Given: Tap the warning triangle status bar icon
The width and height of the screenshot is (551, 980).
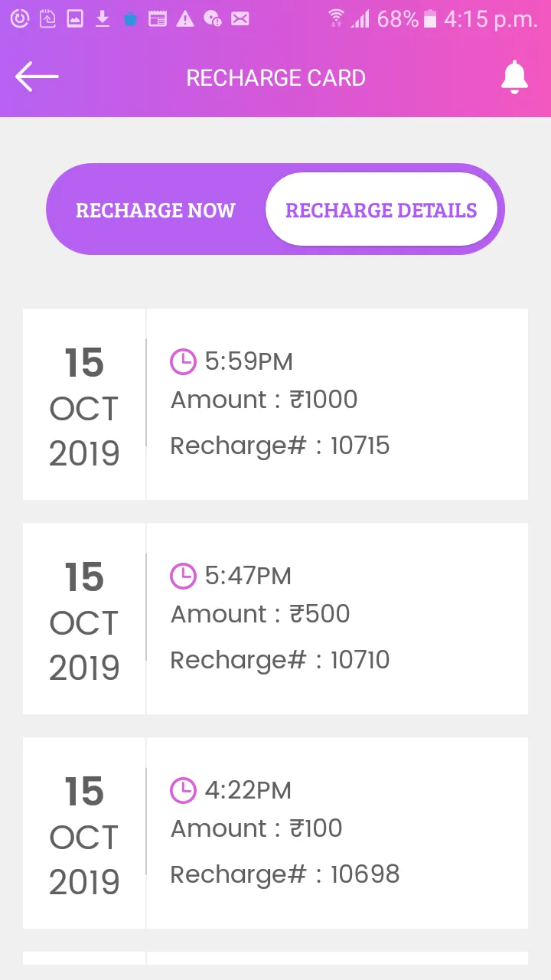Looking at the screenshot, I should pyautogui.click(x=185, y=19).
